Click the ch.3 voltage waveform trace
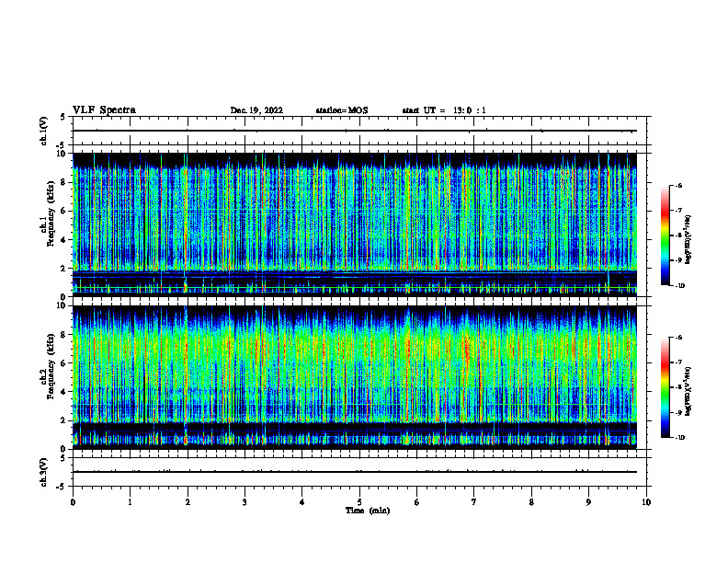Screen dimensions: 728x563 [x=354, y=472]
